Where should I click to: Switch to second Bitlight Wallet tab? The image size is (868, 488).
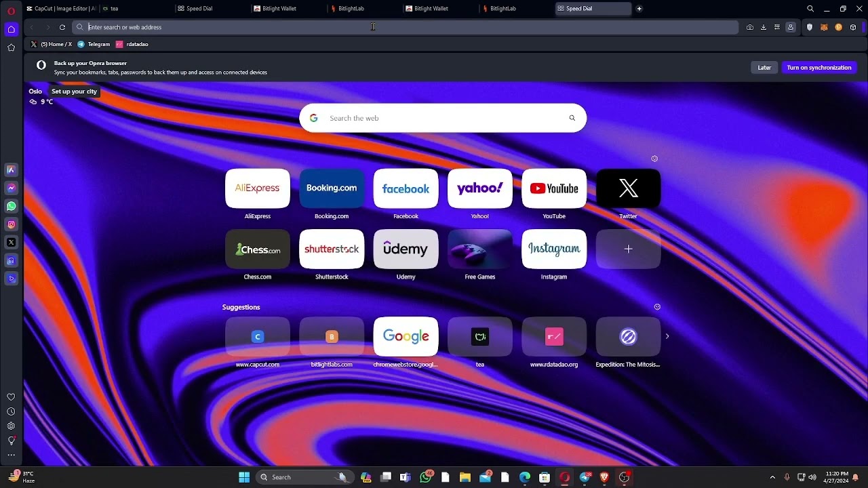coord(439,9)
